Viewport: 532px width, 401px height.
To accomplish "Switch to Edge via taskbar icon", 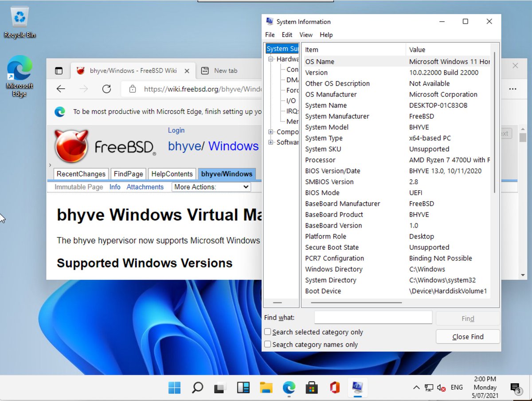I will [x=289, y=388].
